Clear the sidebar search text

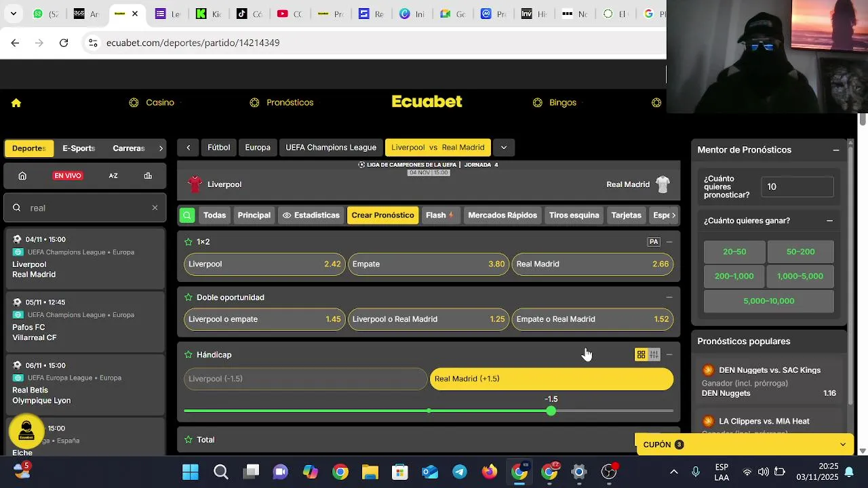point(155,208)
